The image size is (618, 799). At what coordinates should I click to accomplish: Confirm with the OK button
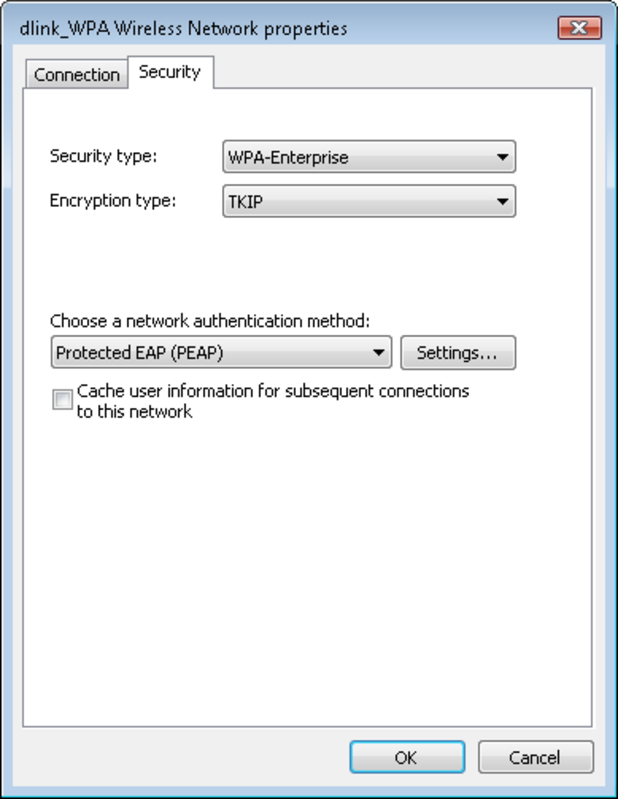click(x=406, y=757)
